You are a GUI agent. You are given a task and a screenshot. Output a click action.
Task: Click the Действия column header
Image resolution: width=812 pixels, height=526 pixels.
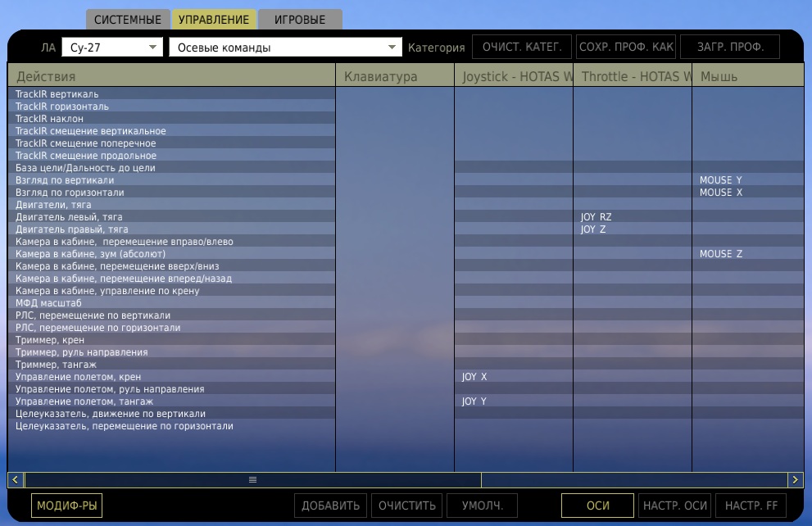[171, 76]
